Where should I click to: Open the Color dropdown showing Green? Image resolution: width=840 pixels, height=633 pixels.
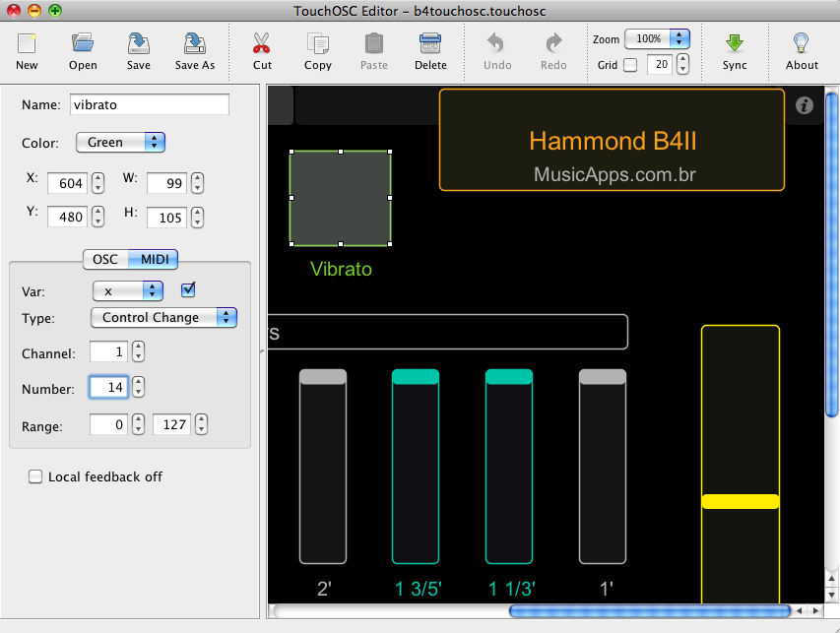point(120,143)
